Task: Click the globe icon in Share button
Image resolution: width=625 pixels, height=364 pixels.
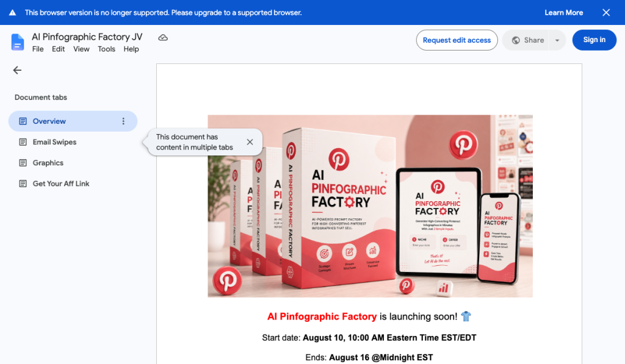Action: pyautogui.click(x=516, y=40)
